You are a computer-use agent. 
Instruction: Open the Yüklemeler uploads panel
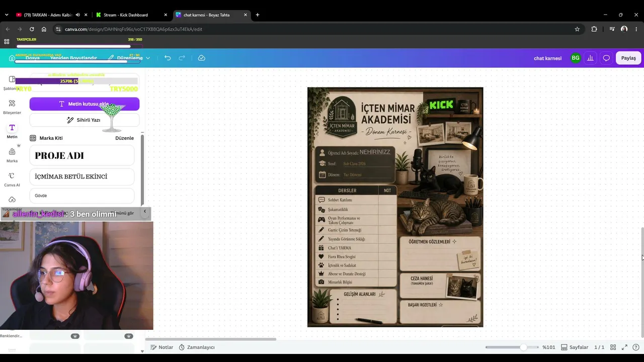coord(12,203)
